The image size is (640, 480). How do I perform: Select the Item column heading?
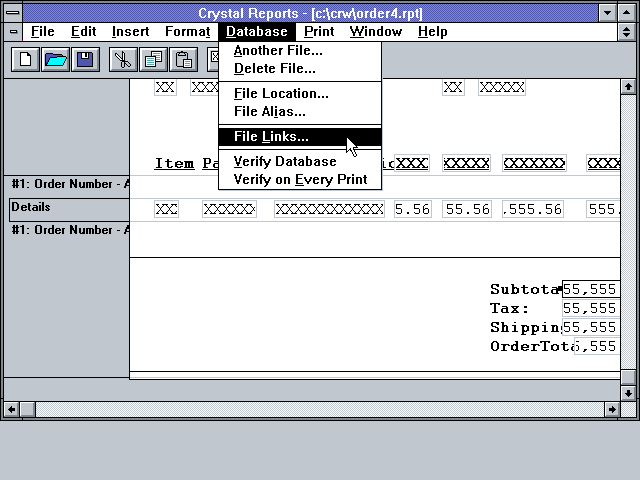(174, 163)
